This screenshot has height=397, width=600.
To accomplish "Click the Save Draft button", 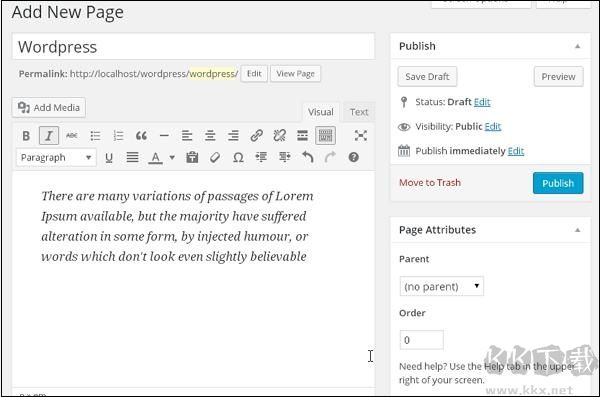I will [427, 77].
